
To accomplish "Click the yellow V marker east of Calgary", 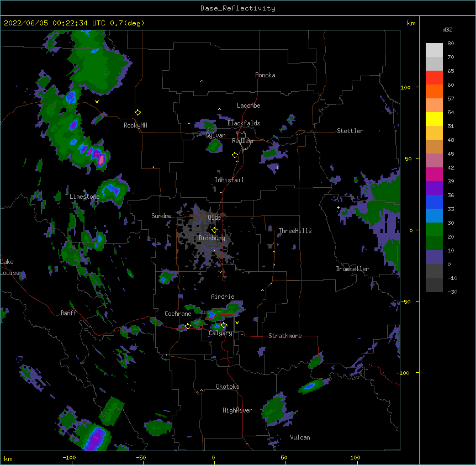I will point(237,323).
